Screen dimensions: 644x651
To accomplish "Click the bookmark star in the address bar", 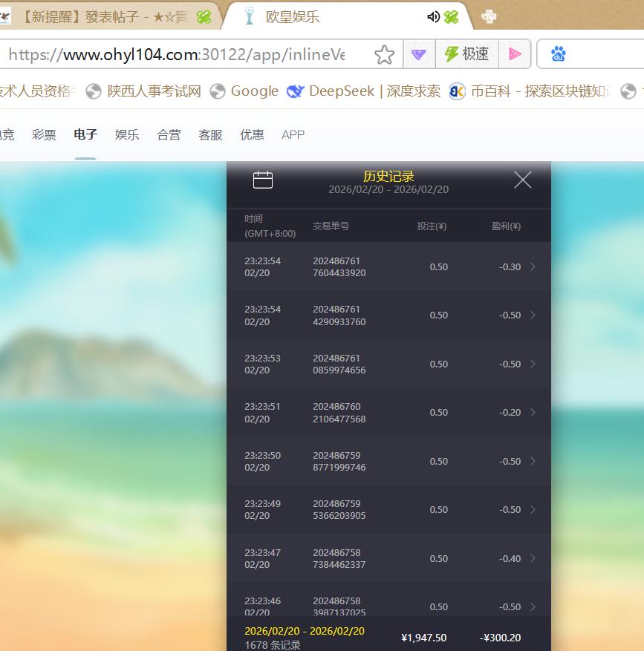I will coord(384,53).
